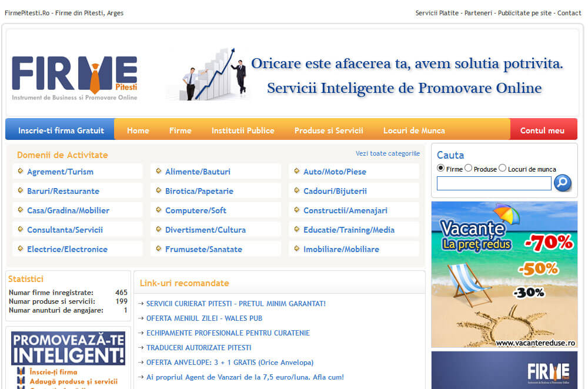The height and width of the screenshot is (389, 588).
Task: Click into the Cauta search text field
Action: (x=494, y=184)
